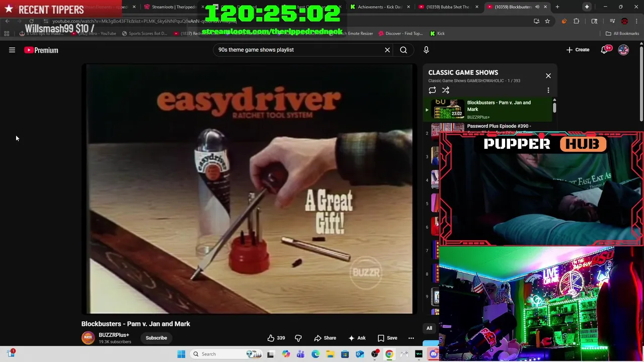Toggle shuffle playlist

click(x=446, y=90)
